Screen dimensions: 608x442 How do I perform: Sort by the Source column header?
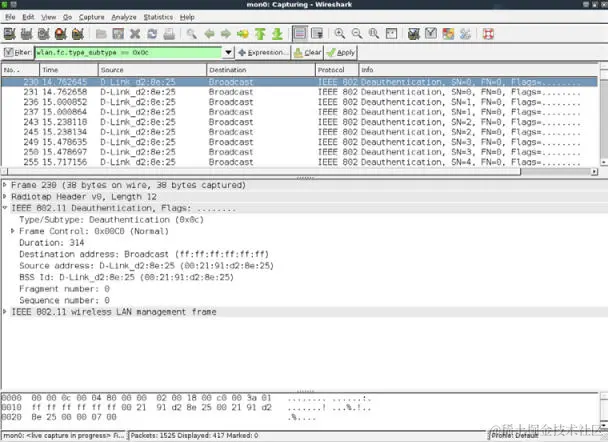(152, 70)
